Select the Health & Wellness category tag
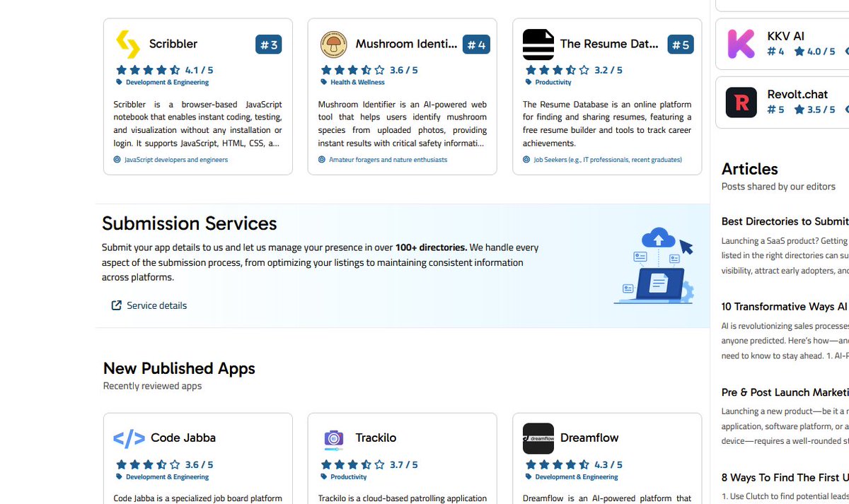Screen dimensions: 849x504 pyautogui.click(x=357, y=82)
